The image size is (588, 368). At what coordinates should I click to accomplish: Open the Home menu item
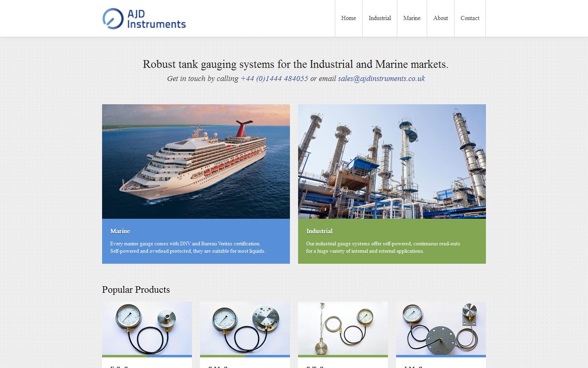tap(348, 18)
